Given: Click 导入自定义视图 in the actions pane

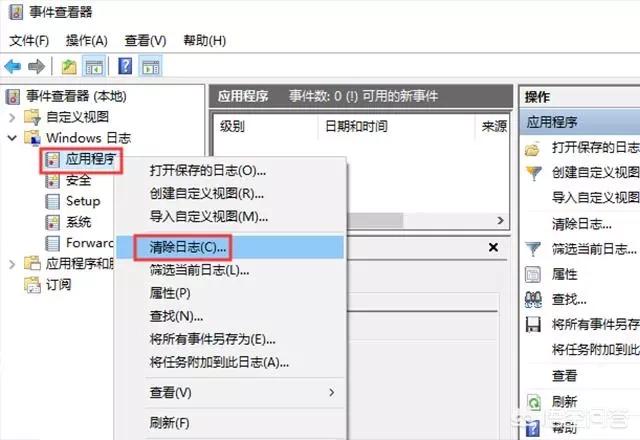Looking at the screenshot, I should pyautogui.click(x=596, y=198).
